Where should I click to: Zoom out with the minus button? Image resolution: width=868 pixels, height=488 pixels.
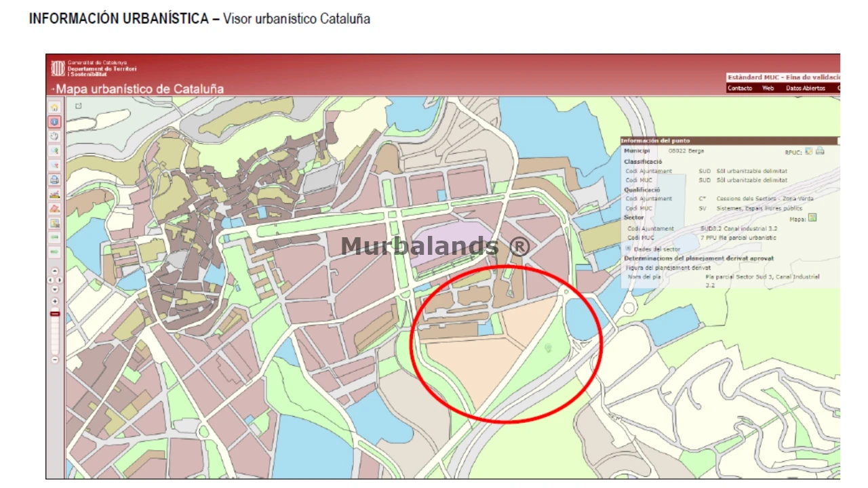(x=55, y=360)
